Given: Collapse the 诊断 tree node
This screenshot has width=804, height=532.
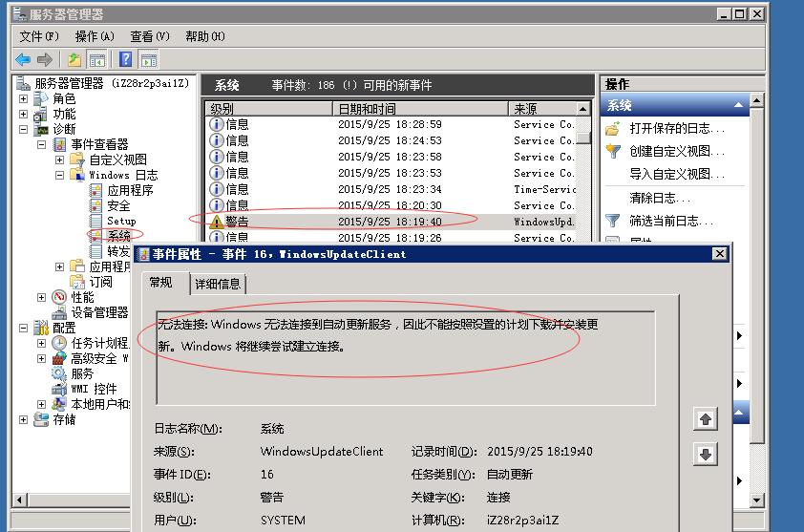Looking at the screenshot, I should point(23,129).
